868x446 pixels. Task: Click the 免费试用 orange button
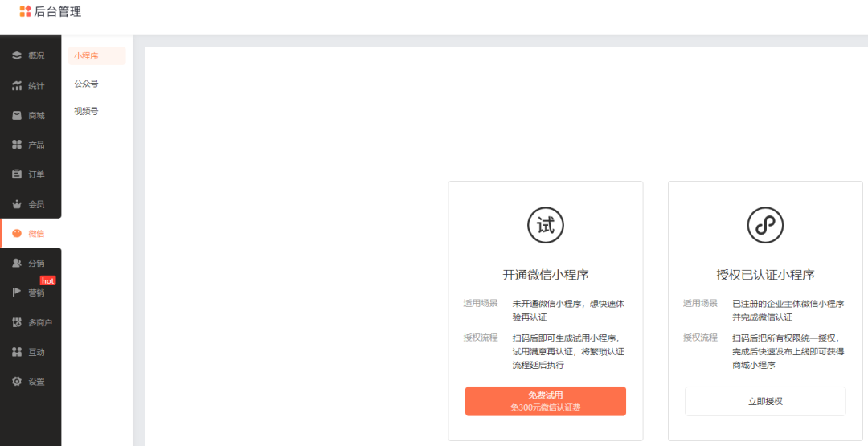tap(545, 401)
